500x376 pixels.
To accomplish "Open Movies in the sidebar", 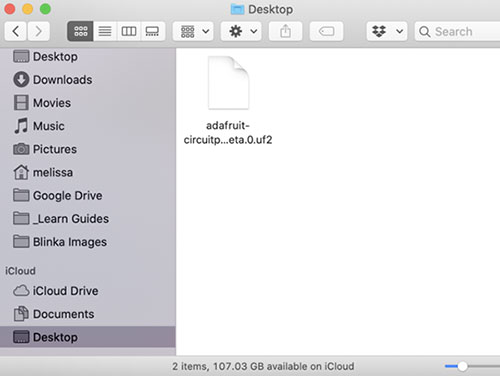I will pos(88,103).
